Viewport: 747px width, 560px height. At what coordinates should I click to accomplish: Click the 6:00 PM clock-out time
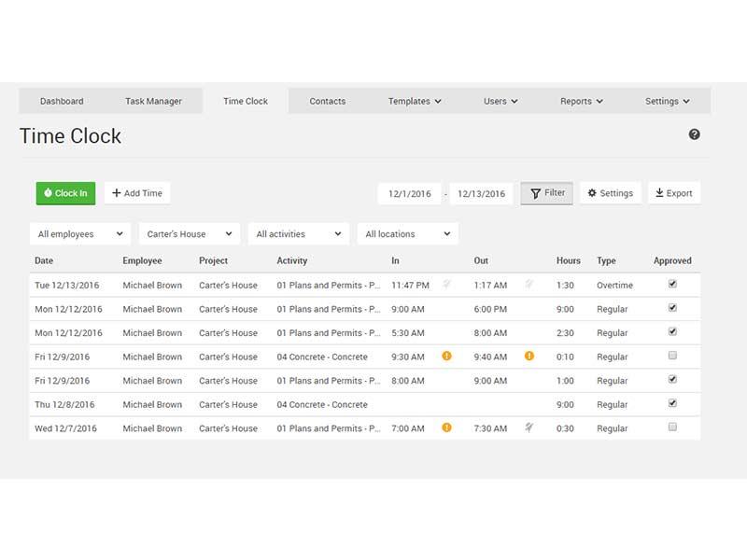point(490,309)
